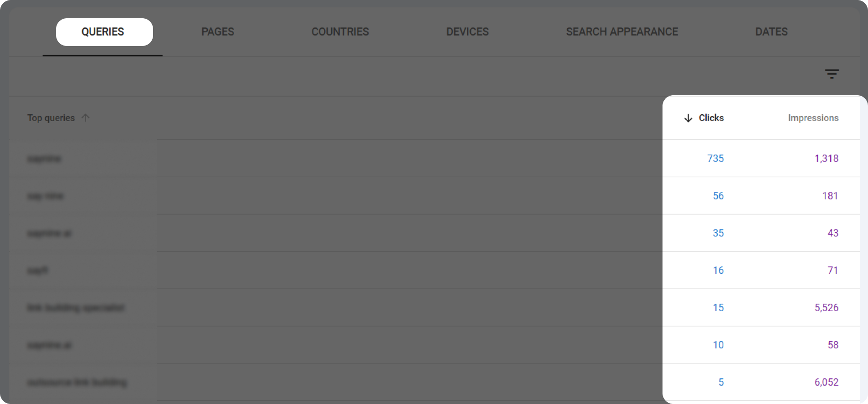Click the ascending sort arrow beside Top queries

[x=86, y=118]
